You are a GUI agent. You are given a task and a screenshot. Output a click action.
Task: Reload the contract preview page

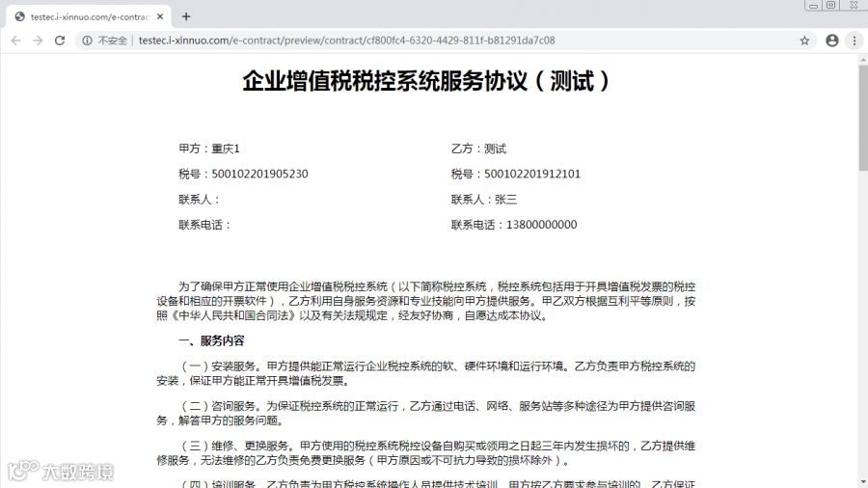[x=60, y=41]
